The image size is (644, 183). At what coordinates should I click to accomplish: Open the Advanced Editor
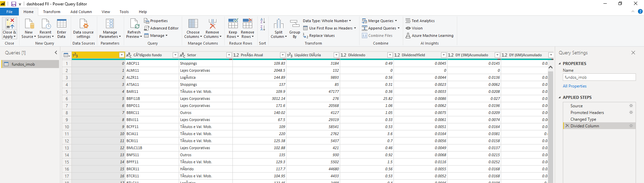click(161, 28)
